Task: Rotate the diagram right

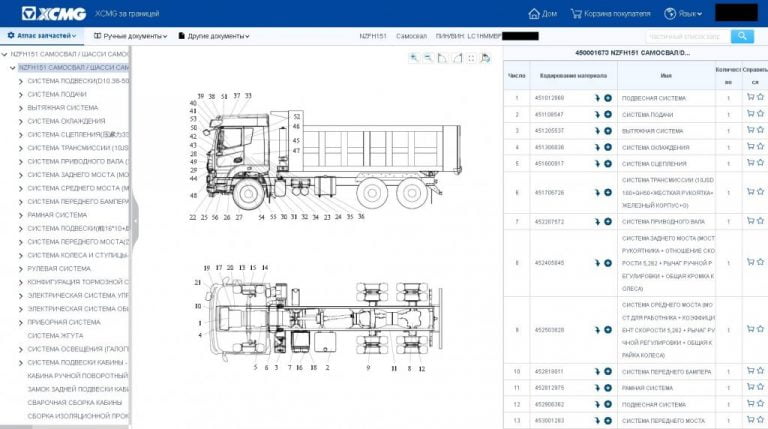Action: 457,58
